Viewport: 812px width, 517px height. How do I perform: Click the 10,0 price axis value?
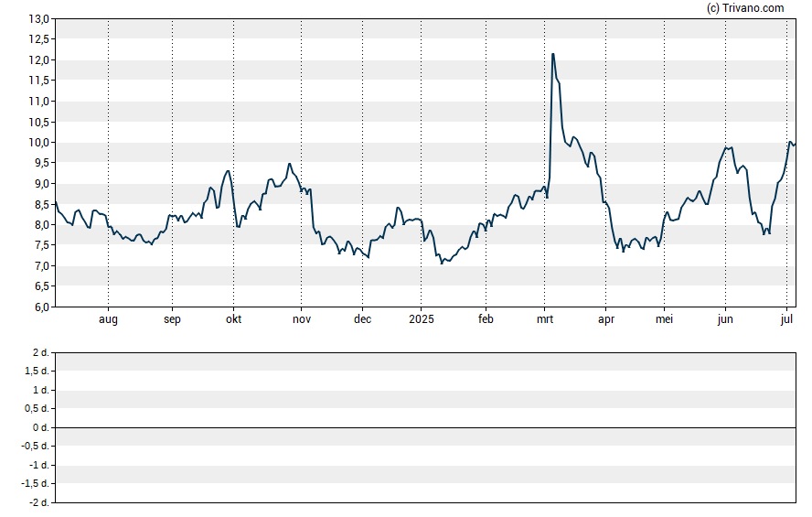[38, 143]
